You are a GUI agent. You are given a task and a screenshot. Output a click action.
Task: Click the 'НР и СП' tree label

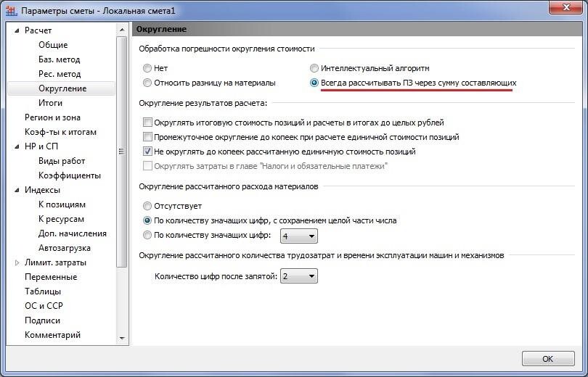pyautogui.click(x=41, y=146)
